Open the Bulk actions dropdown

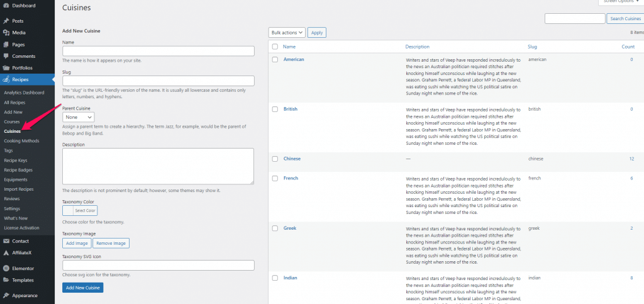[287, 33]
